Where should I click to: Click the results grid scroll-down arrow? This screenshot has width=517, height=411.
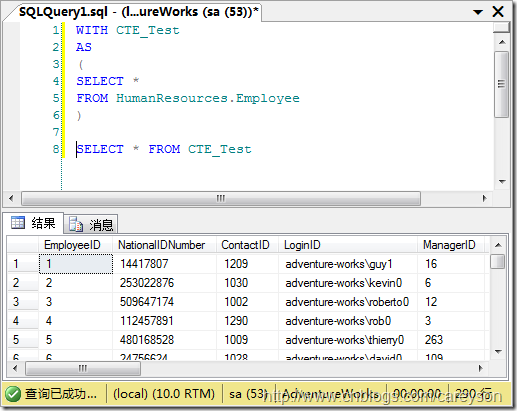(x=498, y=352)
